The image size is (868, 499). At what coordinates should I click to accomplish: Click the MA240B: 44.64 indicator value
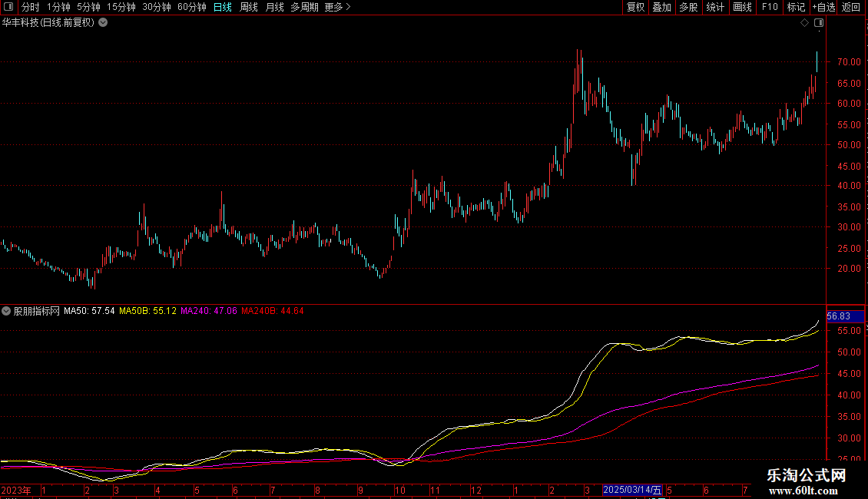[x=273, y=311]
